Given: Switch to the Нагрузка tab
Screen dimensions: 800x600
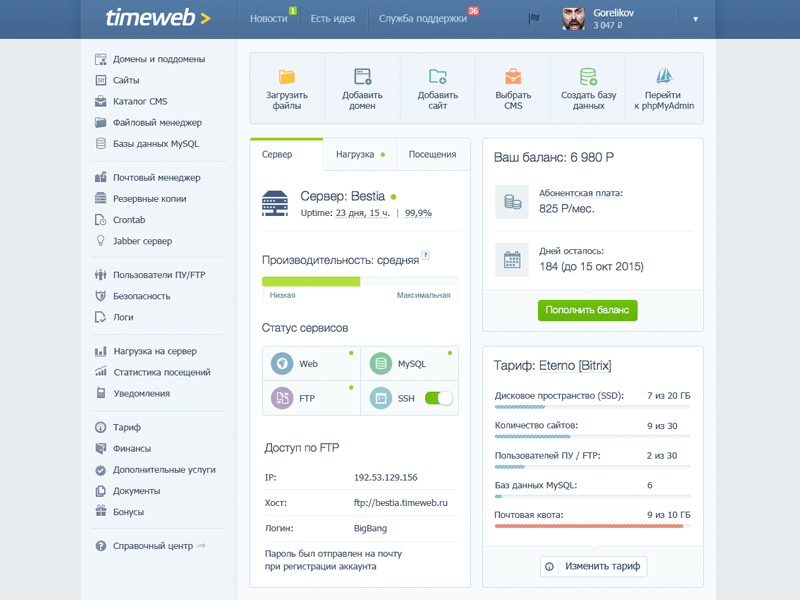Looking at the screenshot, I should coord(359,155).
